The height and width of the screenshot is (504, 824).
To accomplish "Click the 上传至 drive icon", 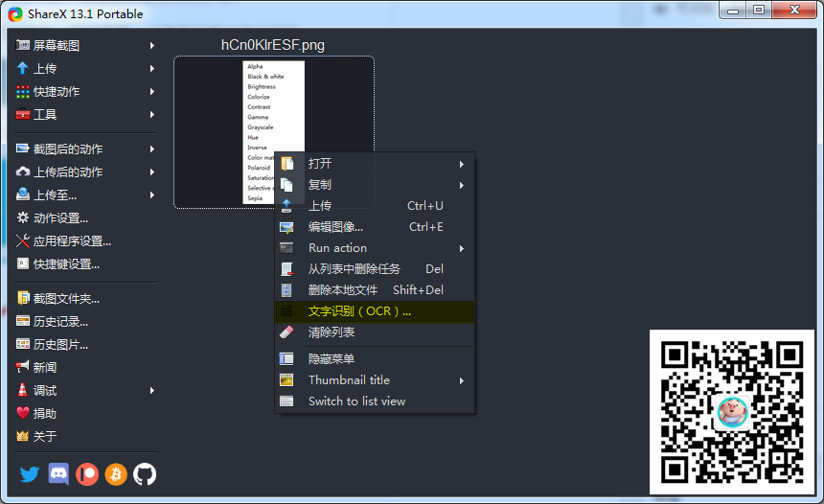I will click(23, 195).
